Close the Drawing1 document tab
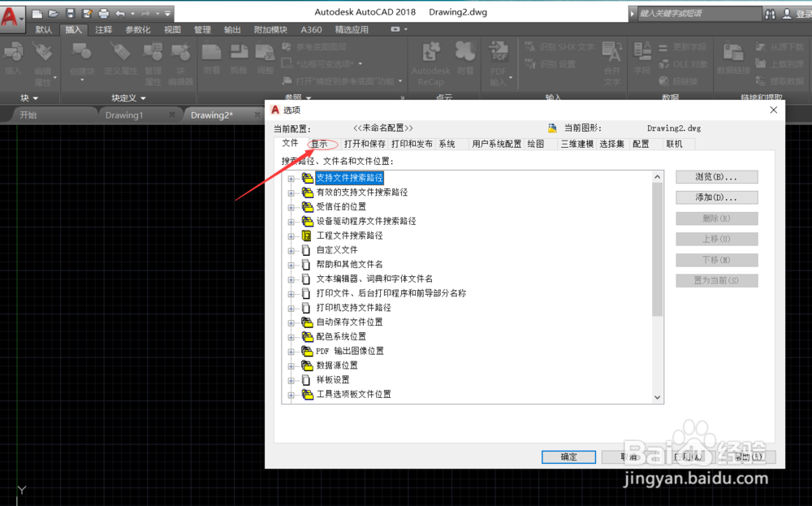Screen dimensions: 812x506 172,115
